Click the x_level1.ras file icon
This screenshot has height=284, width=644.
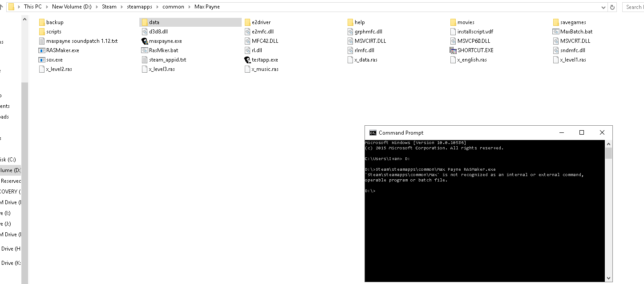[556, 60]
